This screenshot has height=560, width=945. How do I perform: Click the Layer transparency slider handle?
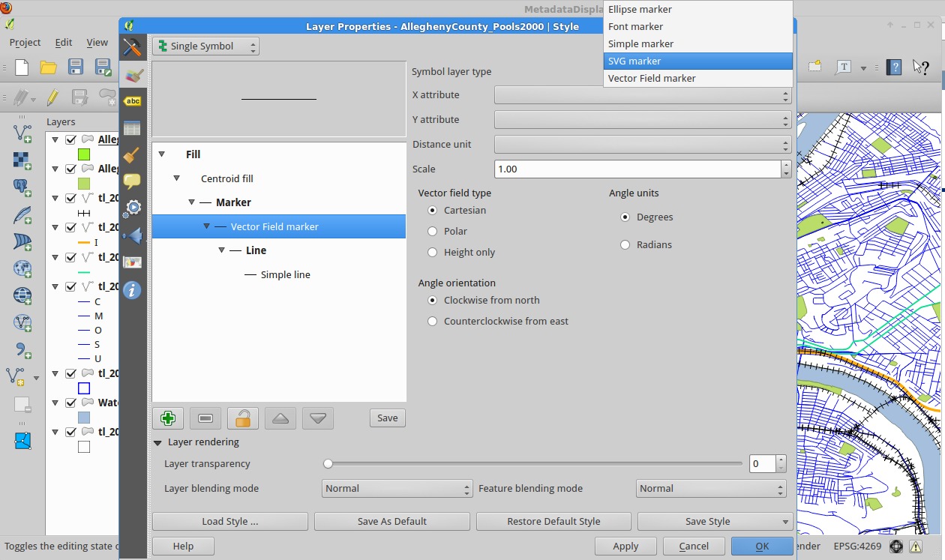pos(328,464)
